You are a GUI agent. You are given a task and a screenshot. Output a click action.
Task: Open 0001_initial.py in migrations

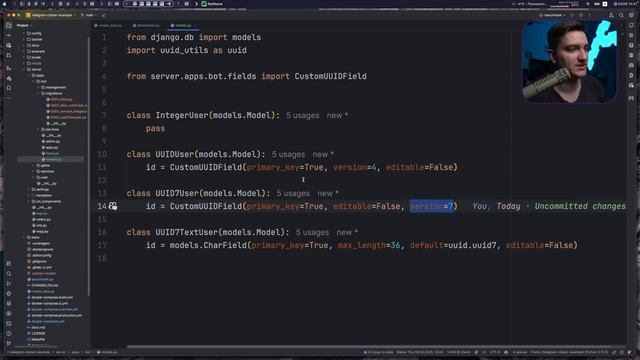click(59, 99)
